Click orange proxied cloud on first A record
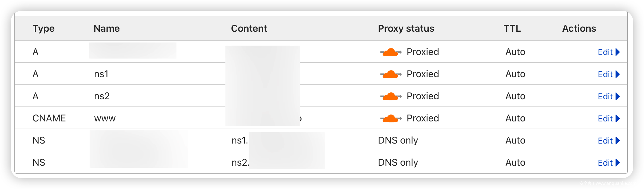The height and width of the screenshot is (189, 644). click(391, 52)
